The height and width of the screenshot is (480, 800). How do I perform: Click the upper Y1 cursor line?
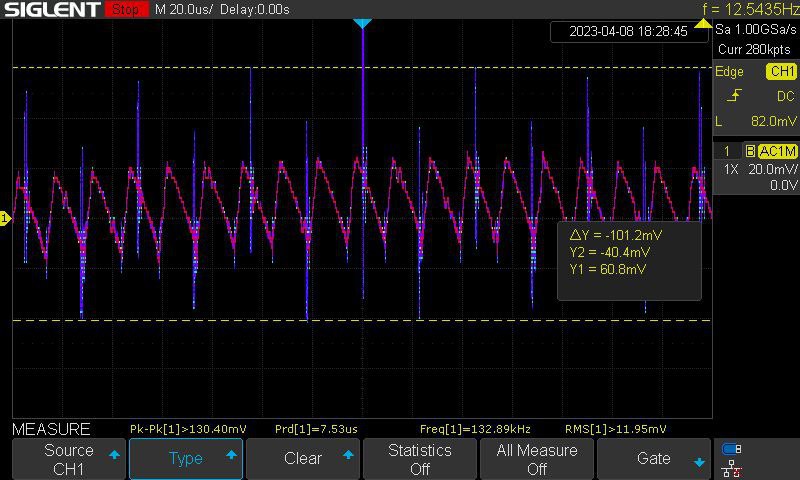coord(362,67)
